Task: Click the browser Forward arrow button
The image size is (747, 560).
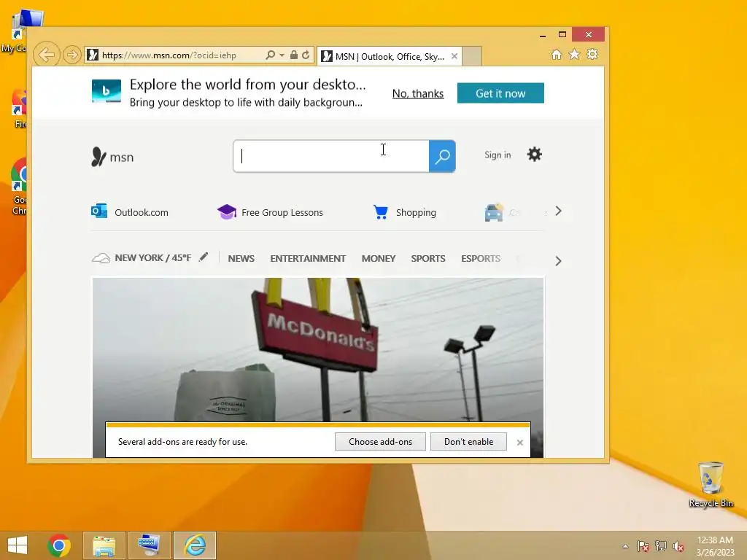Action: (72, 55)
